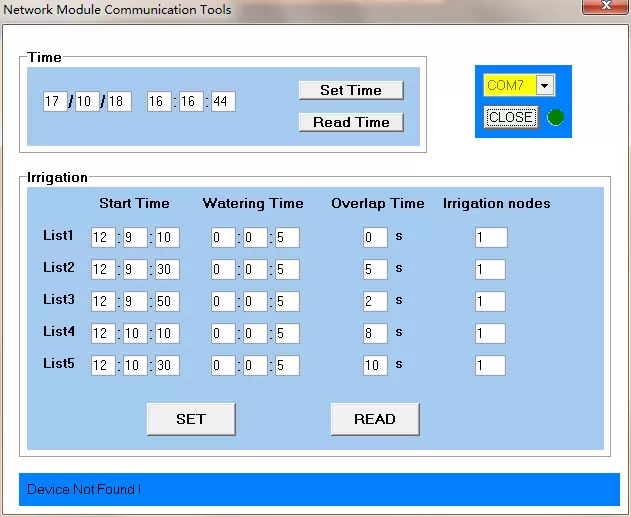
Task: Select List1 Irrigation nodes field
Action: tap(490, 238)
